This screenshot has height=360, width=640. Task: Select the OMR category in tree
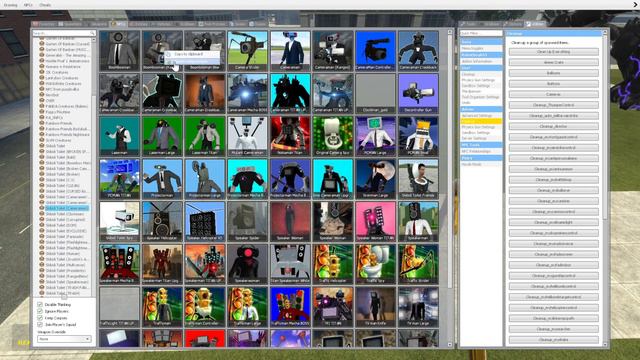coord(50,100)
